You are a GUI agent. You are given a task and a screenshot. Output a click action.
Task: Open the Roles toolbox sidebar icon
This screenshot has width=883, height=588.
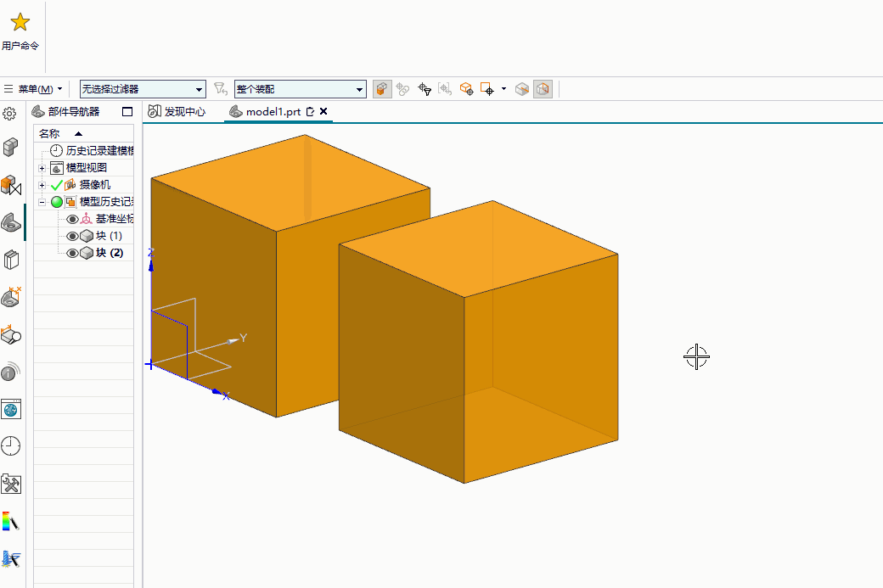pyautogui.click(x=11, y=484)
